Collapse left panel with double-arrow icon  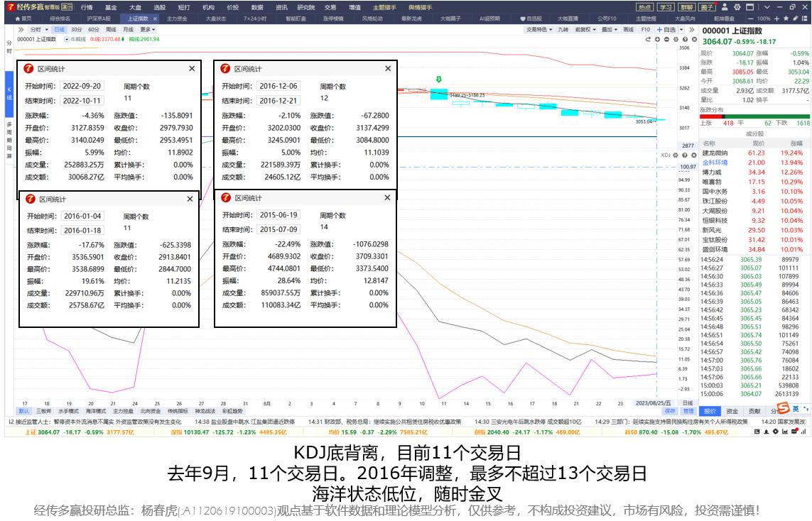[x=21, y=30]
